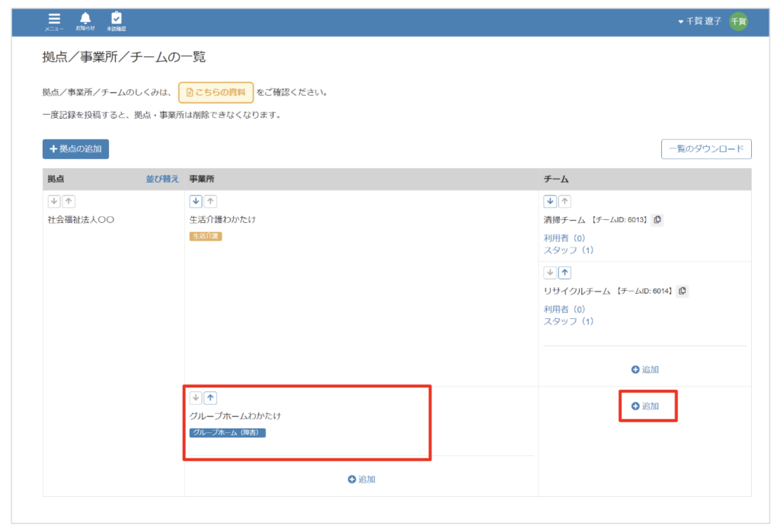Move グループホームわかたけ up with arrow
This screenshot has width=780, height=532.
pos(210,398)
